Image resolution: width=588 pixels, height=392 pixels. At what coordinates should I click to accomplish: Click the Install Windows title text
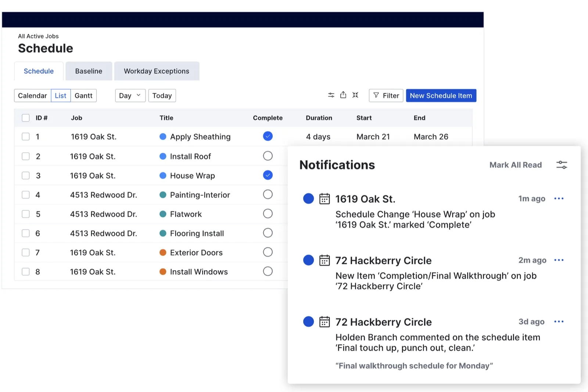coord(199,272)
